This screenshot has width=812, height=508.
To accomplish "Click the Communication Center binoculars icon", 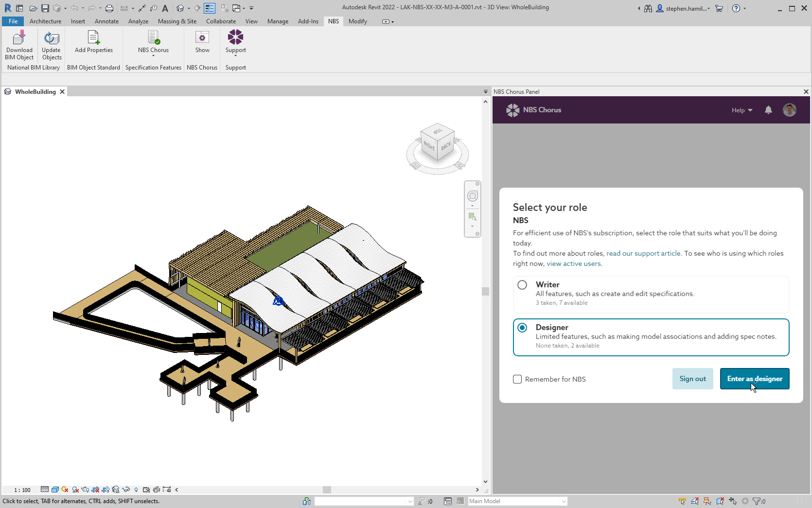I will coord(648,8).
